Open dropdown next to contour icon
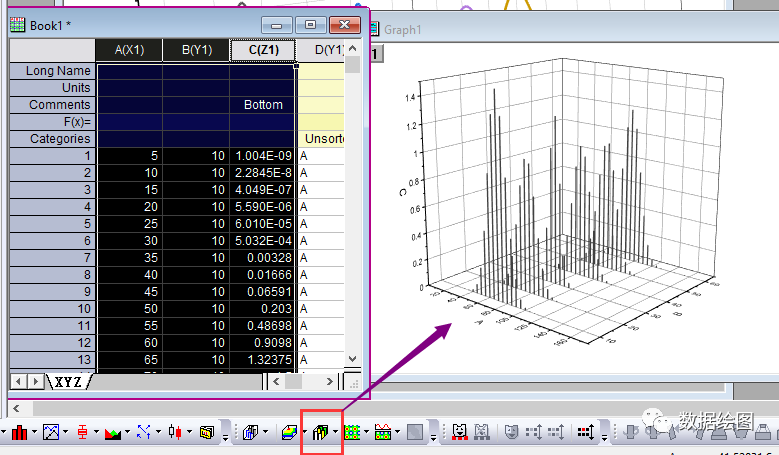Viewport: 779px width, 455px height. [x=367, y=432]
